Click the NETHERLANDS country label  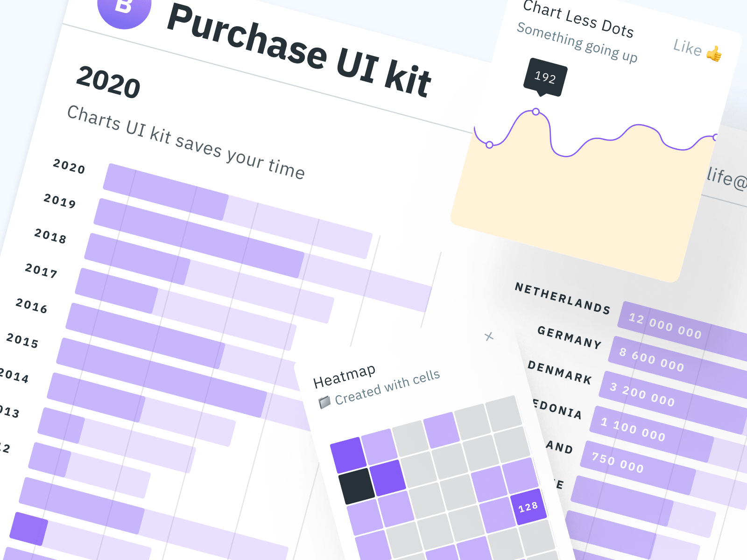click(x=563, y=298)
